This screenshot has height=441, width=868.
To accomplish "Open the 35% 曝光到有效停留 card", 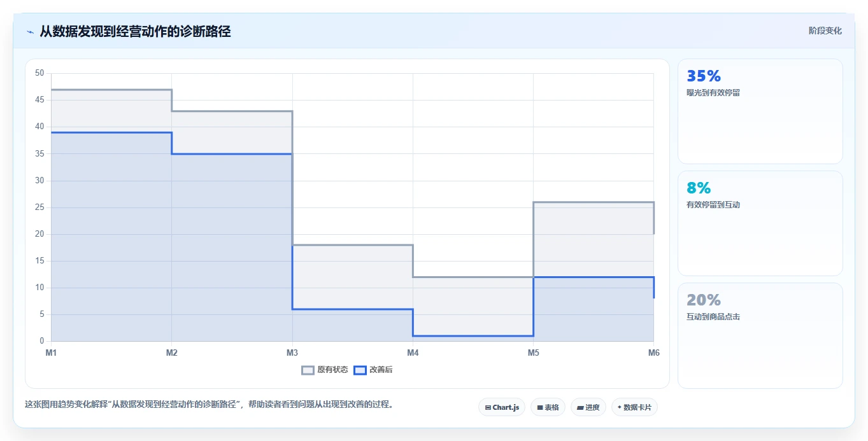I will tap(760, 111).
